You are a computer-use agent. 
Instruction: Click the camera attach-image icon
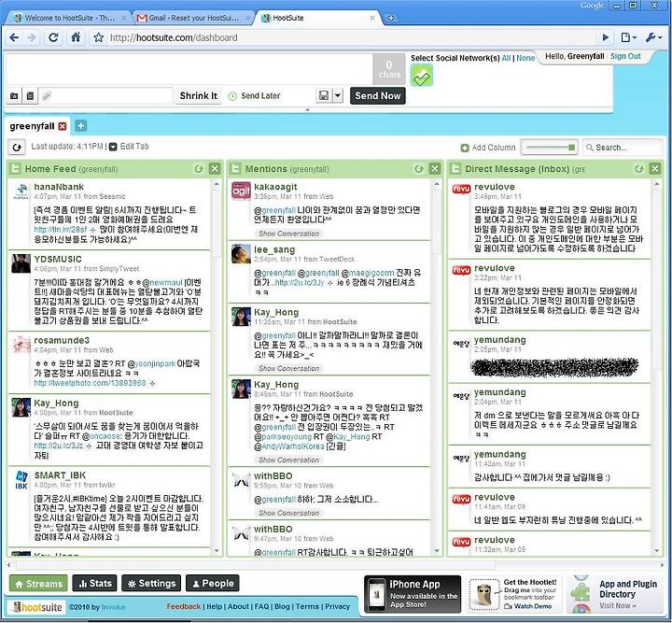(x=14, y=96)
